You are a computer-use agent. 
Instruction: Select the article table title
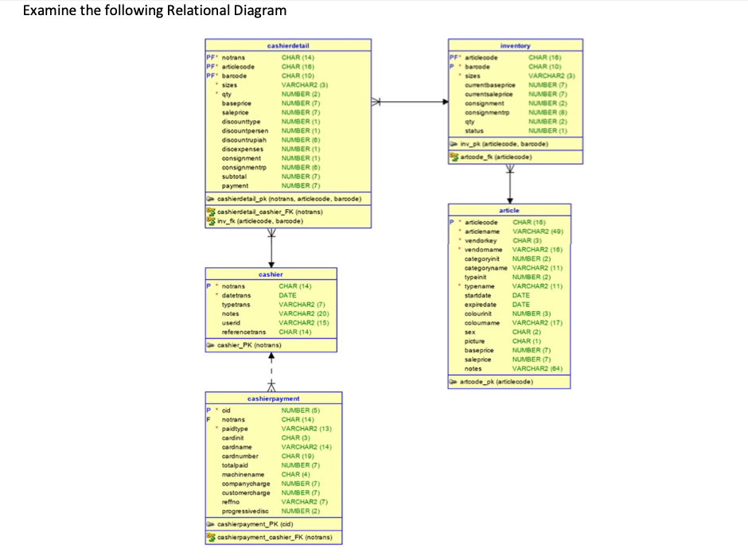click(x=509, y=210)
